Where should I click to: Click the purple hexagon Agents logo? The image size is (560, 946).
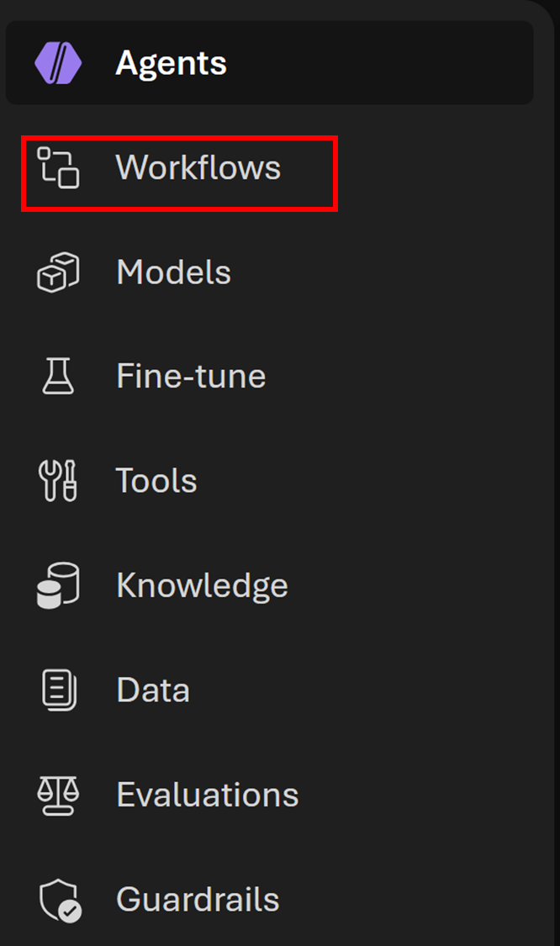click(x=58, y=63)
